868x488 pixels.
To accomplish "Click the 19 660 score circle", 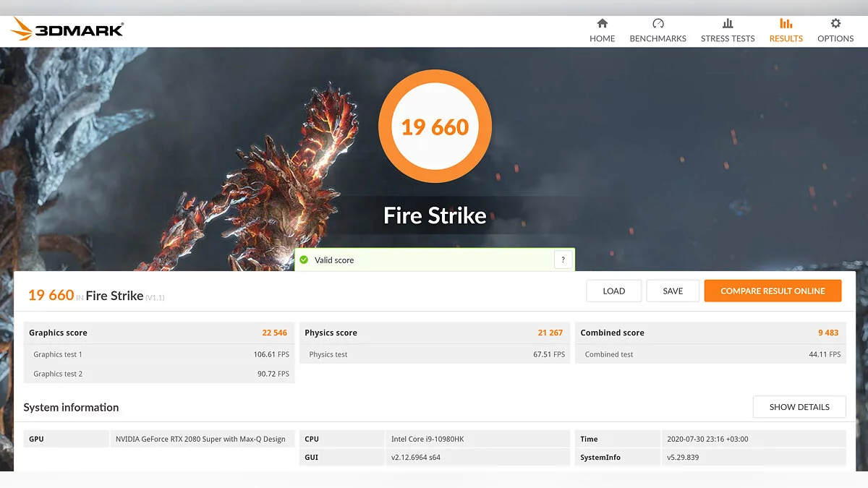I will point(435,127).
